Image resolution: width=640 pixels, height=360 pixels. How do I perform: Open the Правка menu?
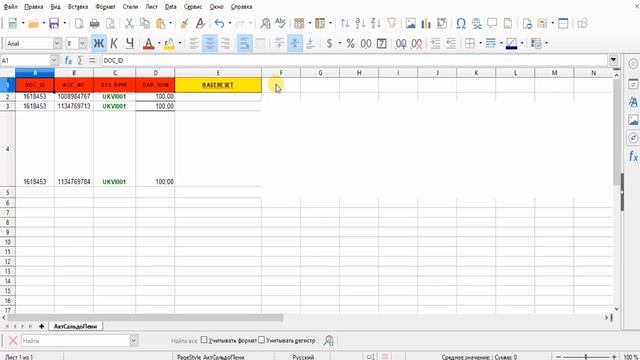(33, 7)
